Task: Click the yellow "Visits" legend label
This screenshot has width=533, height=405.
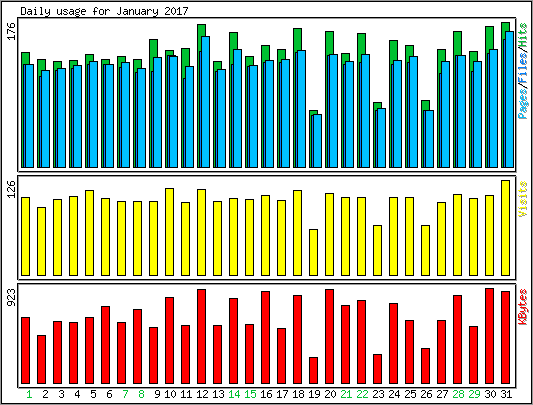Action: coord(522,199)
